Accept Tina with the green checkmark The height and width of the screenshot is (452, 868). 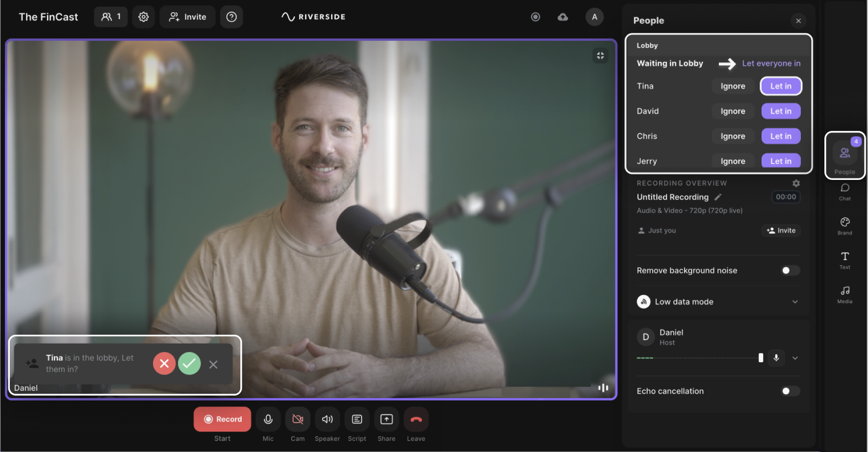pos(189,364)
